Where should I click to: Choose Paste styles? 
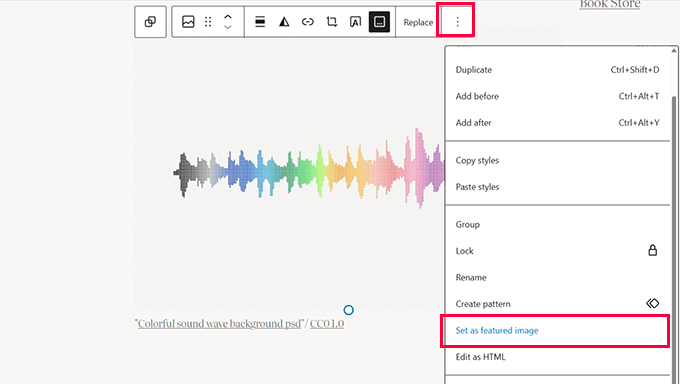click(558, 187)
